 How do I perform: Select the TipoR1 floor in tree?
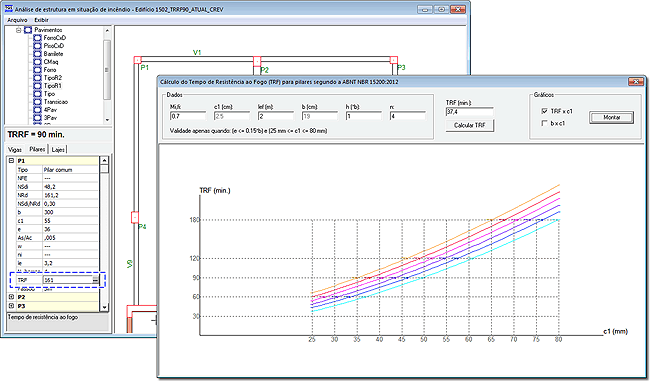[x=53, y=86]
